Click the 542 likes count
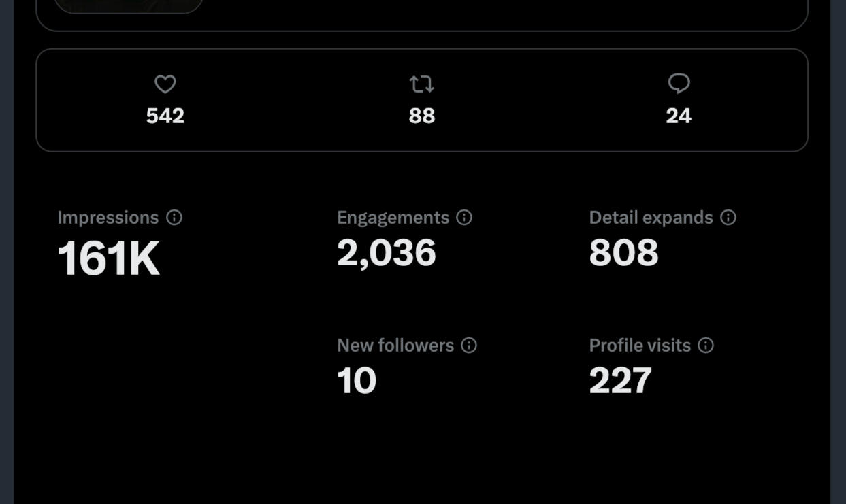This screenshot has width=846, height=504. (x=165, y=116)
